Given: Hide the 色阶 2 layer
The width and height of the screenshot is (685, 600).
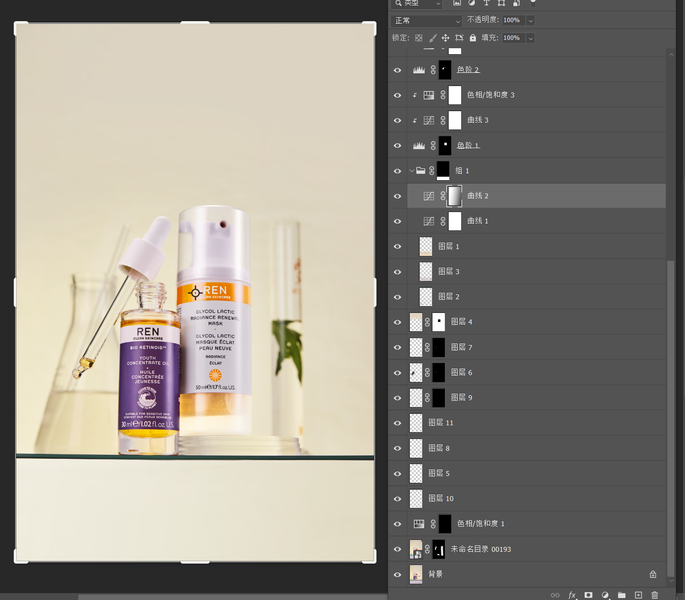Looking at the screenshot, I should [x=397, y=70].
